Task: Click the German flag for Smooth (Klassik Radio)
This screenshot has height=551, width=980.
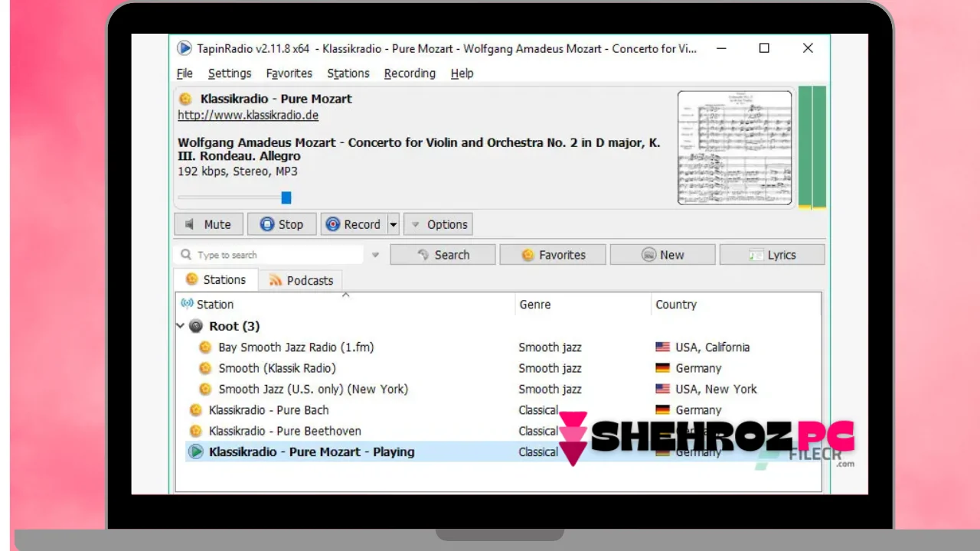Action: pos(662,368)
